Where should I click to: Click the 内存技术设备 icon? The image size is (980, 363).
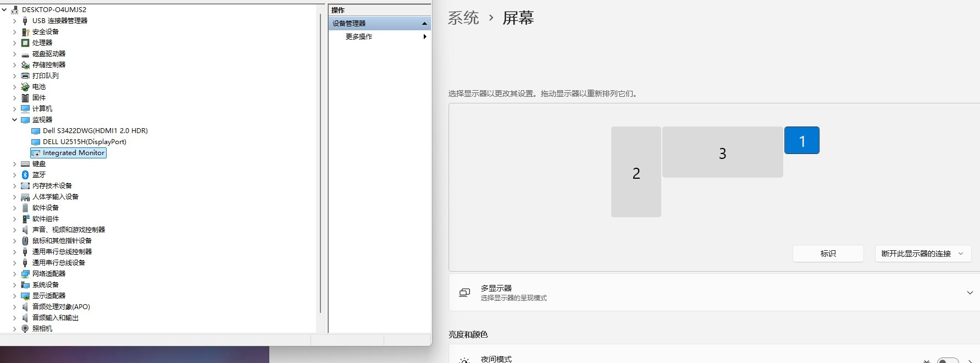(25, 185)
